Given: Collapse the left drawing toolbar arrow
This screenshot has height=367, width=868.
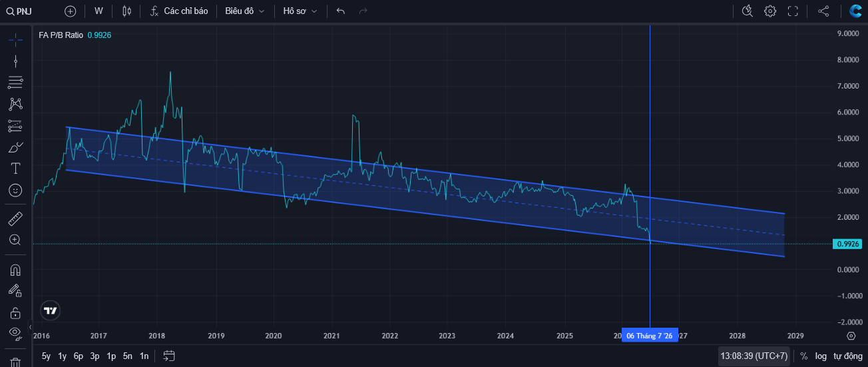Looking at the screenshot, I should coord(30,327).
